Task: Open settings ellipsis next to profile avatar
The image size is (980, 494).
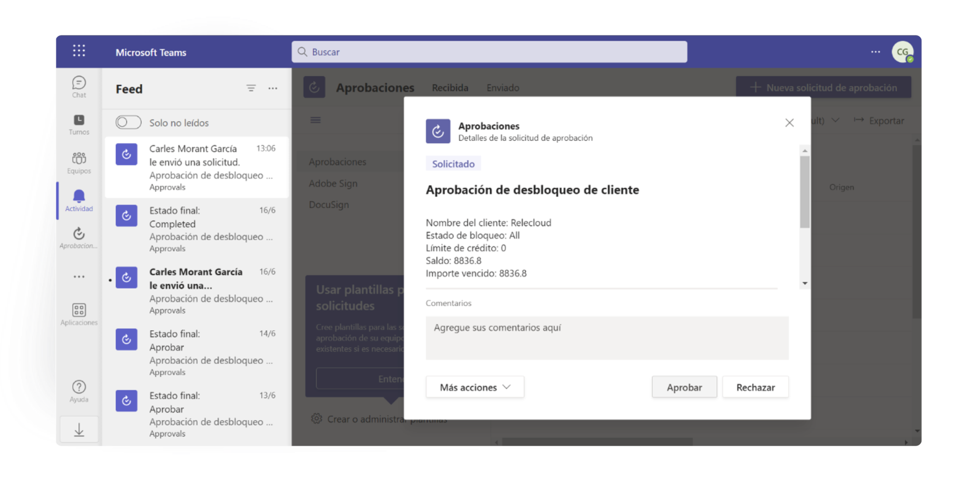Action: (875, 52)
